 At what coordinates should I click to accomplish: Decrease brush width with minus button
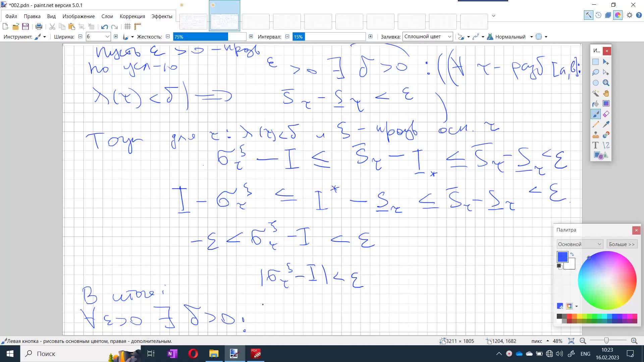(80, 36)
